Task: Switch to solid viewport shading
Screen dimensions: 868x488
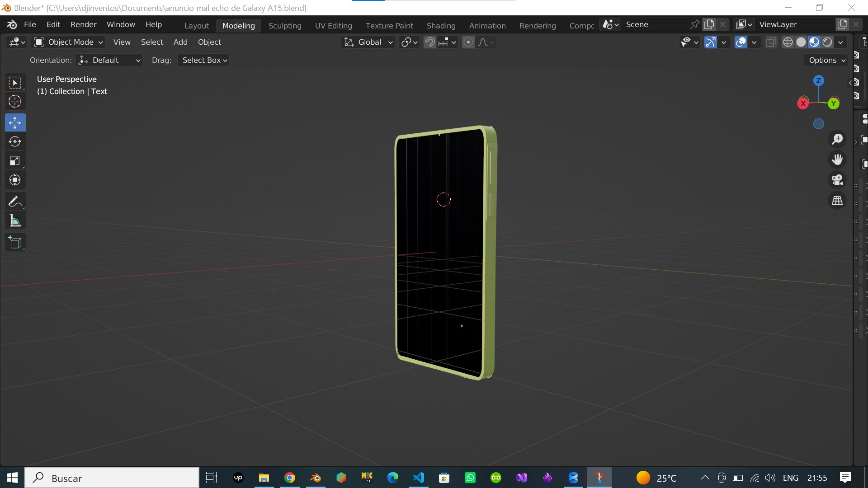Action: (801, 42)
